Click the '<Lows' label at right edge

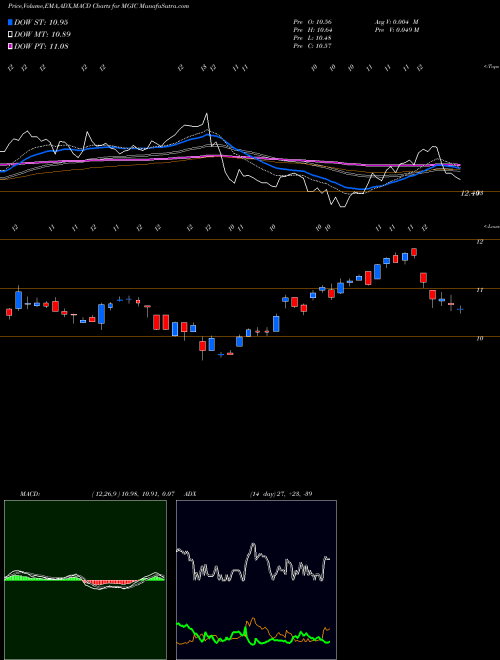(x=491, y=226)
